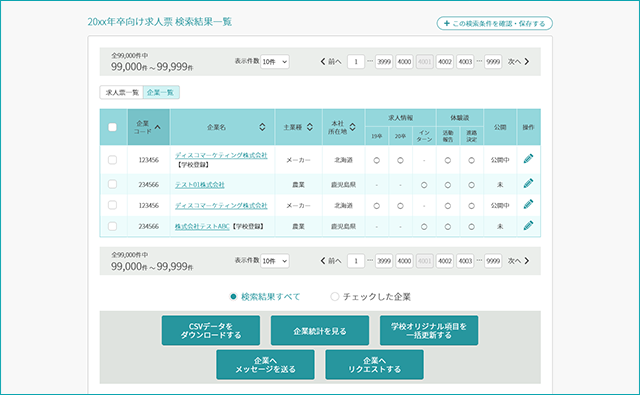
Task: Sort by 企業名 using its sort arrows
Action: 262,127
